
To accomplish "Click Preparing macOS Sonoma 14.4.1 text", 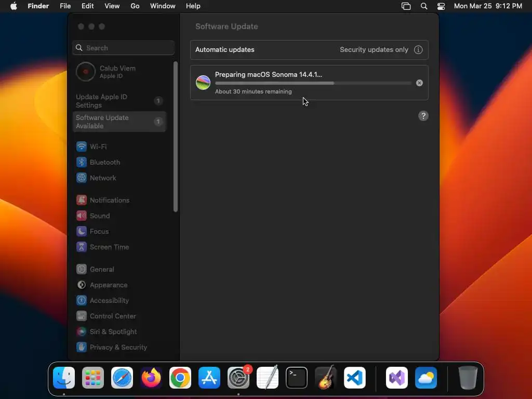I will coord(269,75).
